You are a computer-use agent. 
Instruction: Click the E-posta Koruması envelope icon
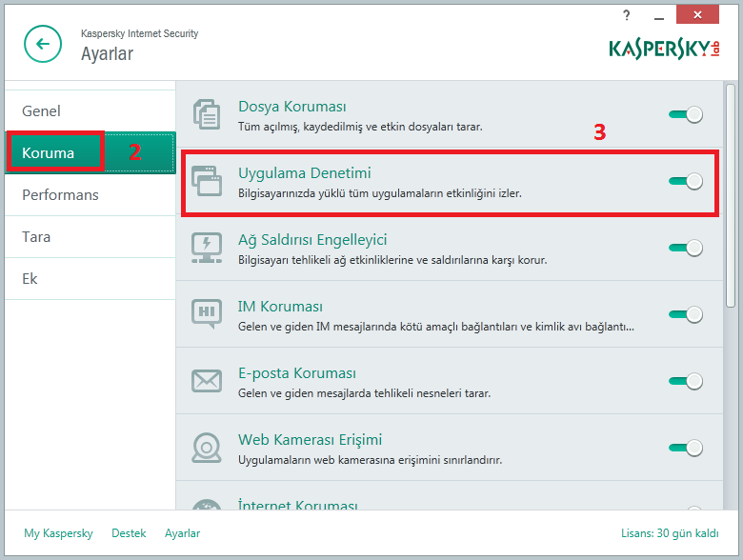pyautogui.click(x=207, y=381)
